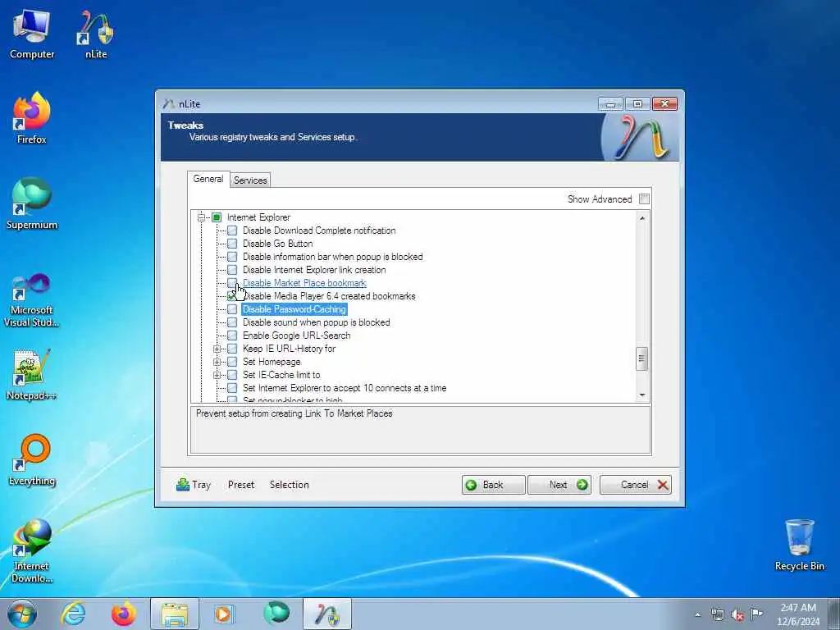The width and height of the screenshot is (840, 630).
Task: Open the Action Center flag icon
Action: point(756,614)
